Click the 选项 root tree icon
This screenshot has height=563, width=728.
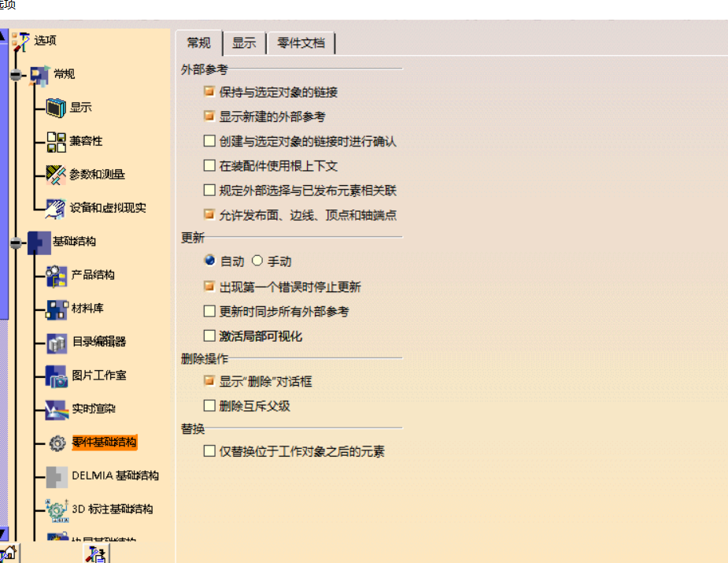(21, 42)
